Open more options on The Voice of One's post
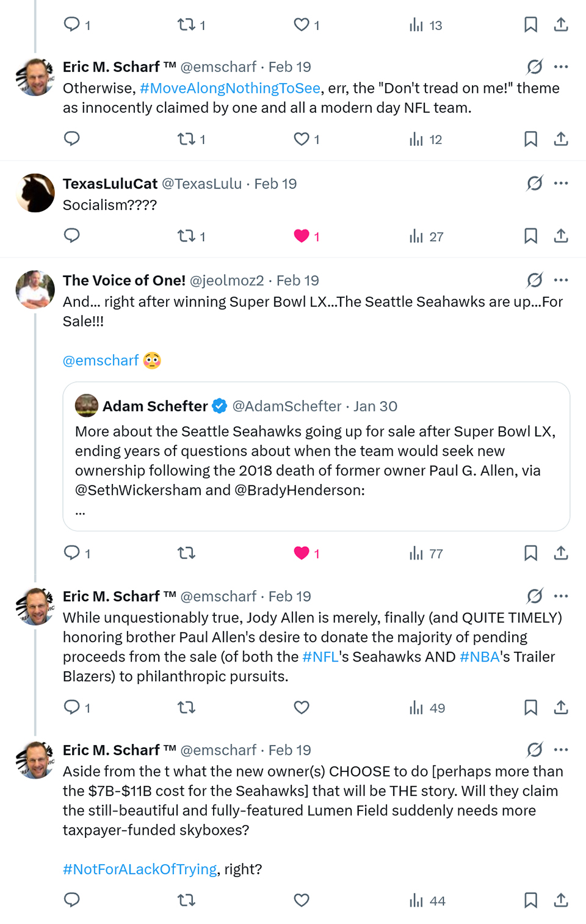Screen dimensions: 586x924 point(561,280)
